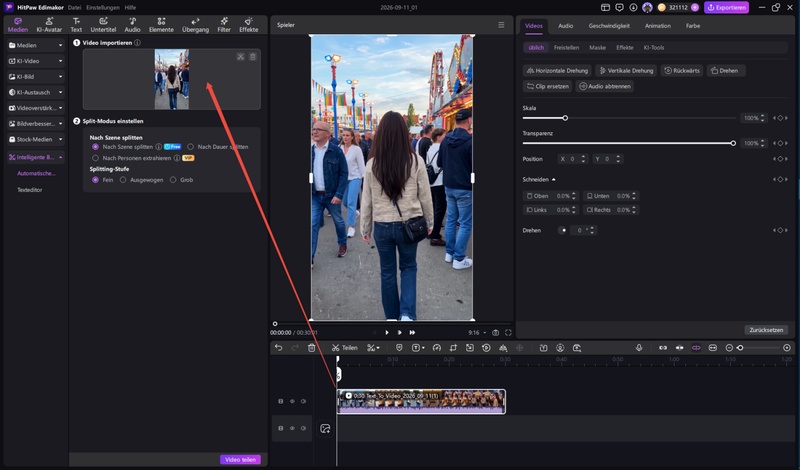
Task: Zoom out timeline with minus icon
Action: [729, 348]
